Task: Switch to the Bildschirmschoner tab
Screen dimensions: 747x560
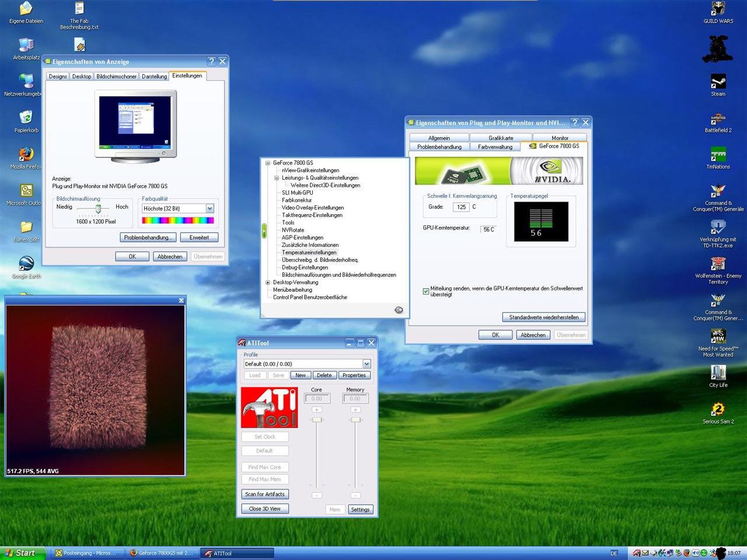Action: [x=117, y=76]
